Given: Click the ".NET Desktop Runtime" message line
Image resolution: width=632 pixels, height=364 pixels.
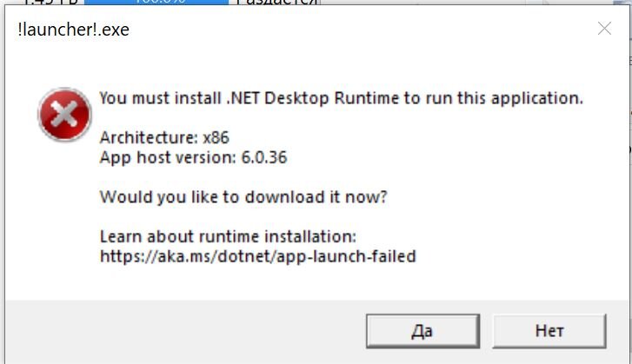Looking at the screenshot, I should (x=341, y=98).
